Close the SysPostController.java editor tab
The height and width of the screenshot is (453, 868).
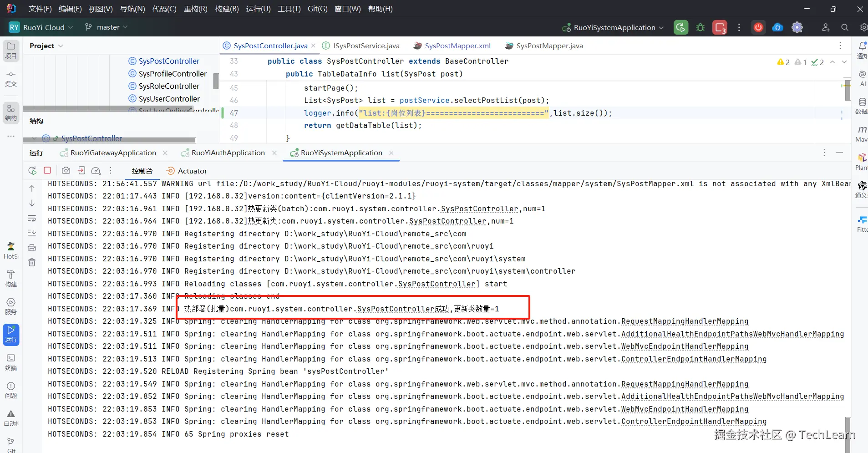click(x=313, y=46)
